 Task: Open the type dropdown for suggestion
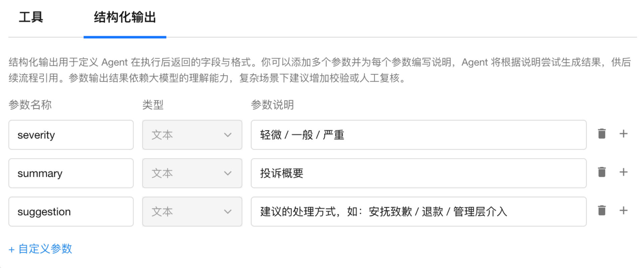[x=192, y=212]
